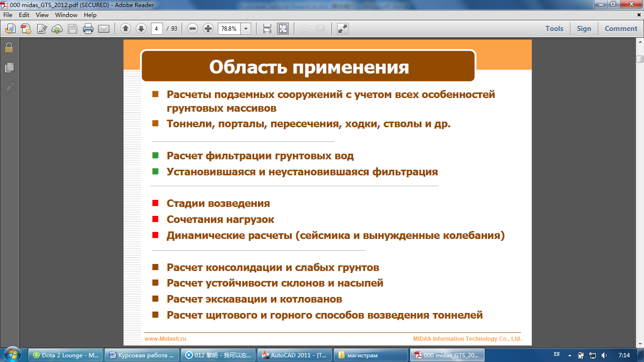
Task: Click the Print file icon
Action: tap(88, 29)
